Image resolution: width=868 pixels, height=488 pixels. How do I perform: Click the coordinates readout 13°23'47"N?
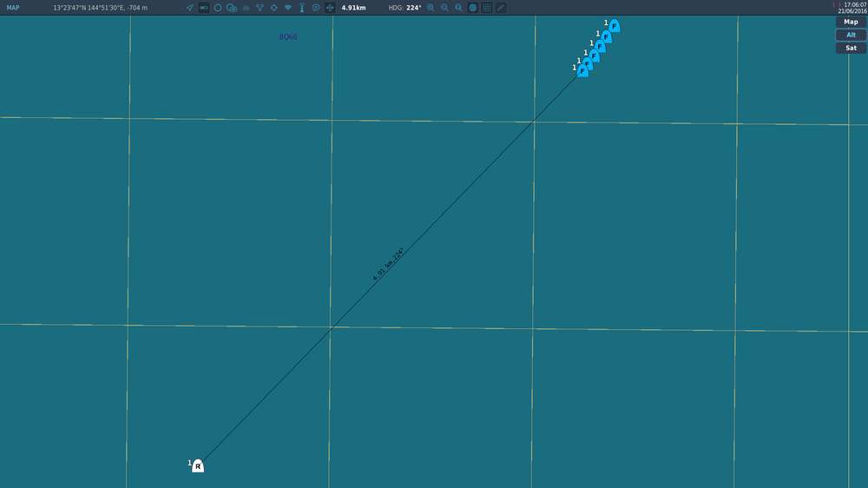(x=100, y=8)
